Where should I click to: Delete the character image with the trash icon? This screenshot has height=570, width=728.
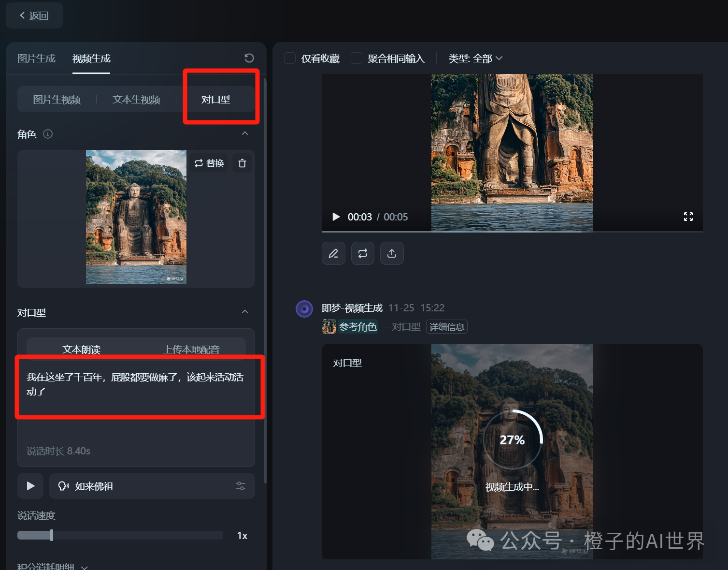click(242, 163)
